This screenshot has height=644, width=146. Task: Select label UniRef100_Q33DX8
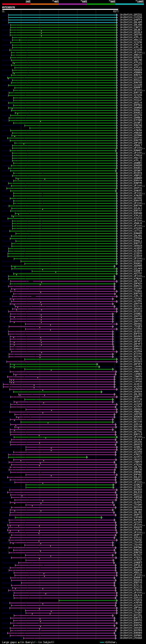tap(131, 261)
